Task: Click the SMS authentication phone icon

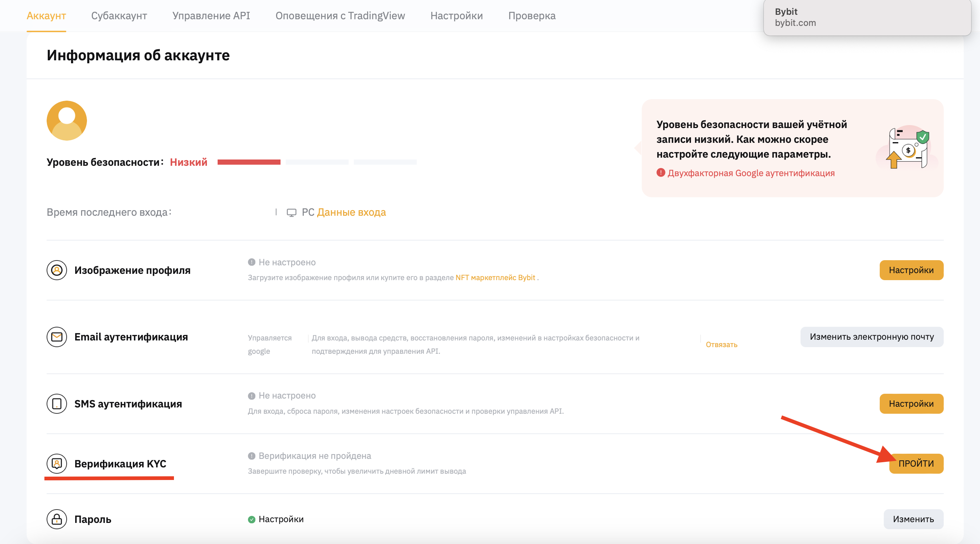Action: coord(57,404)
